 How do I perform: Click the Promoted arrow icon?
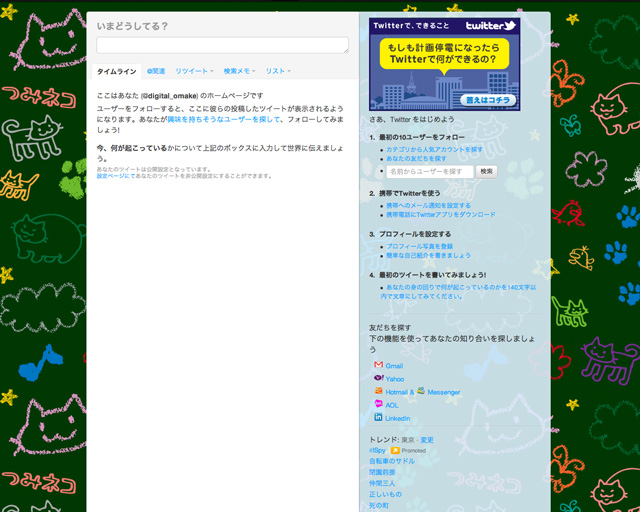point(395,450)
